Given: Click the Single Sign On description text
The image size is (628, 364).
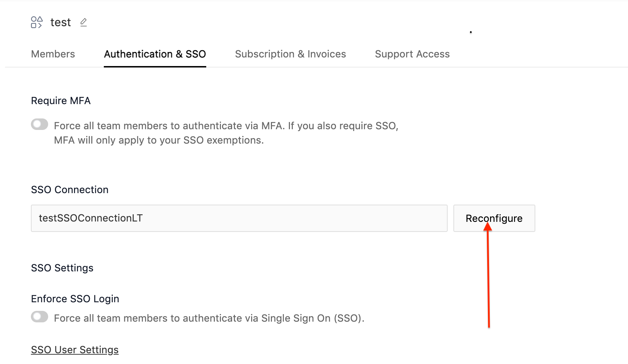Looking at the screenshot, I should (x=209, y=318).
